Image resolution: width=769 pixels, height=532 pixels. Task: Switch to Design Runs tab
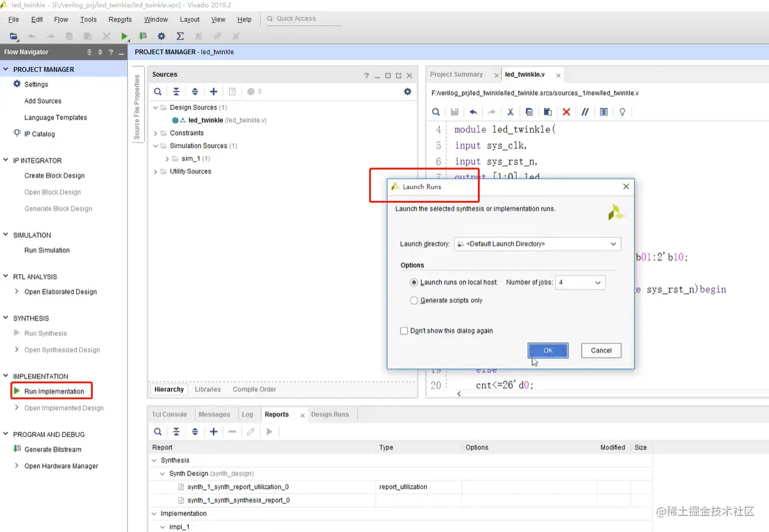coord(330,415)
